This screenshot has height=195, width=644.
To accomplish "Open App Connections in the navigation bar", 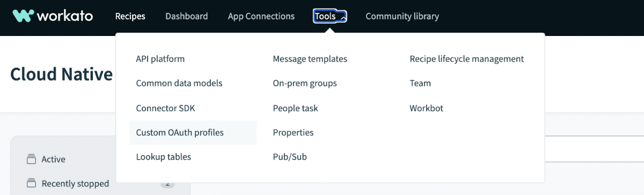I will [261, 16].
